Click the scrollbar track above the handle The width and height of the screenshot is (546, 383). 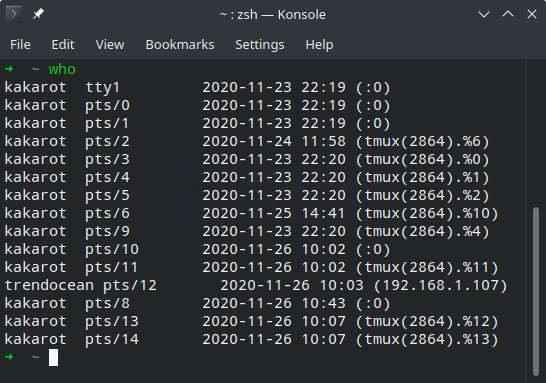536,134
